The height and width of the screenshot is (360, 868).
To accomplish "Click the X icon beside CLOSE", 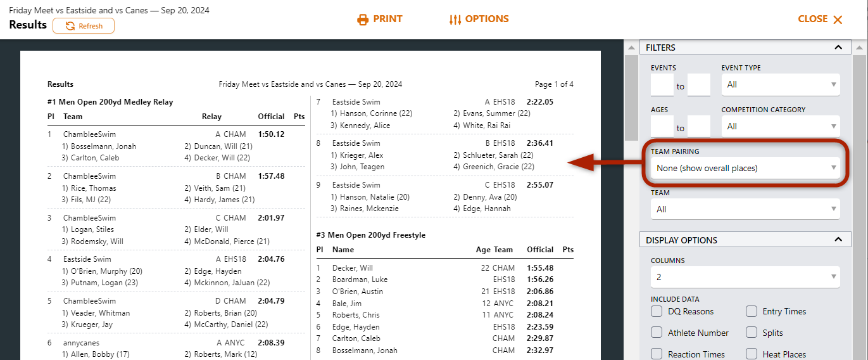I will click(x=838, y=20).
